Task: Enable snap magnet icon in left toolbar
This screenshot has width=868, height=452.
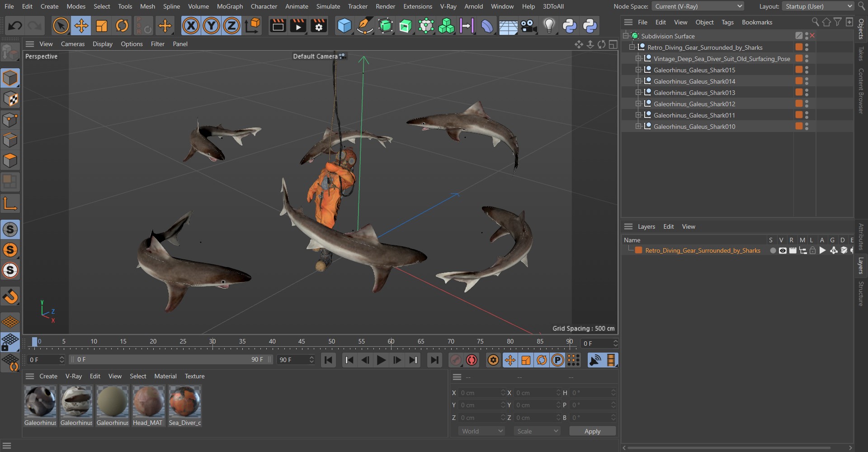Action: pyautogui.click(x=10, y=297)
